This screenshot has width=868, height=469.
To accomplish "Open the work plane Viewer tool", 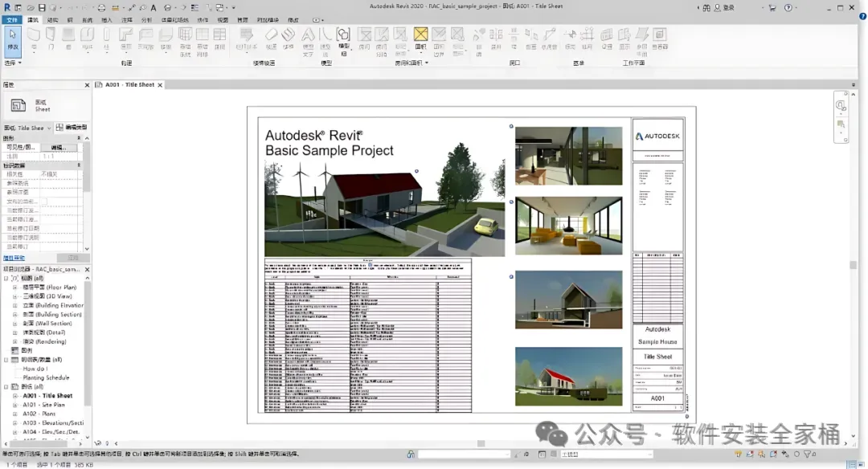I will pyautogui.click(x=660, y=39).
